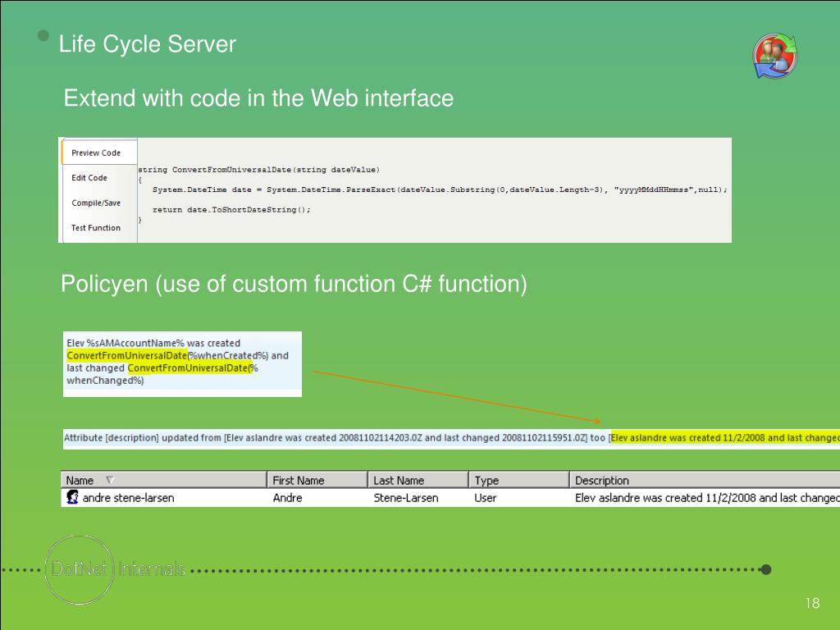
Task: Click the Stene-Larsen last name cell
Action: [405, 498]
